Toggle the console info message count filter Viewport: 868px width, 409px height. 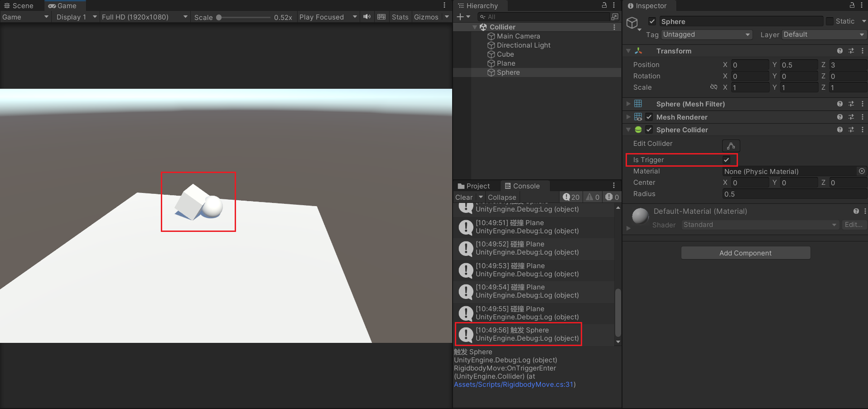pyautogui.click(x=571, y=197)
